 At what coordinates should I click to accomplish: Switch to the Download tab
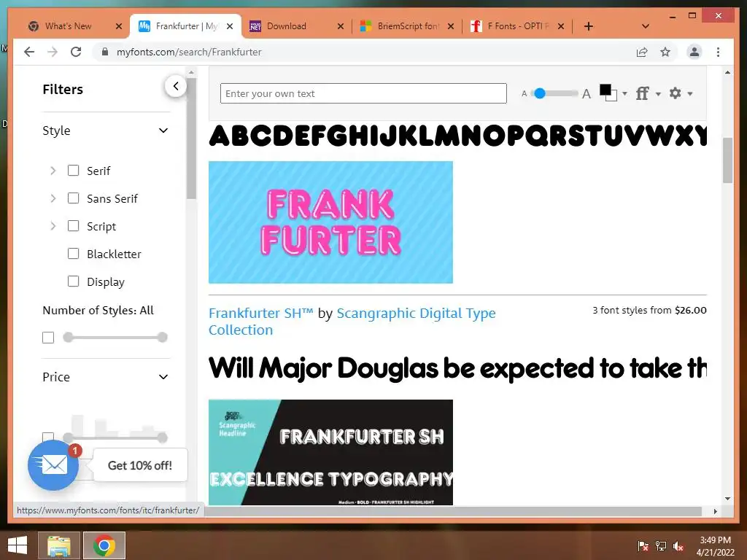click(x=286, y=26)
